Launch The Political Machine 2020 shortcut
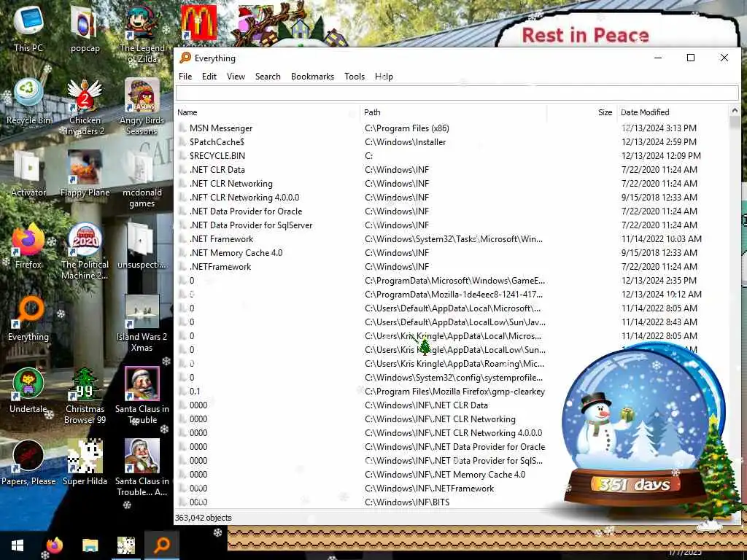747x560 pixels. 85,252
